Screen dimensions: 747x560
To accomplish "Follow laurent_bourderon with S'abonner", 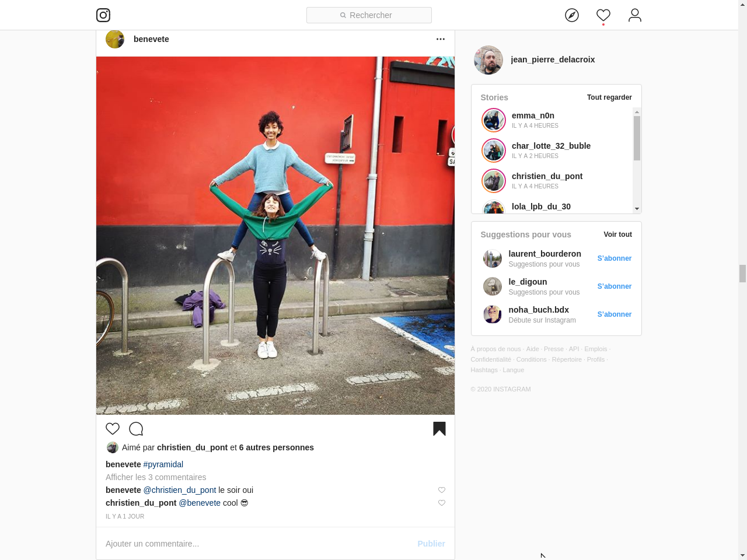I will point(615,258).
